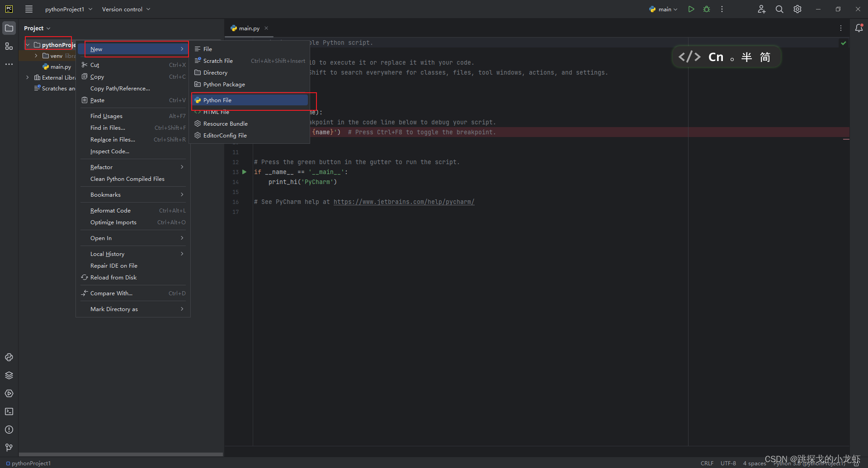The height and width of the screenshot is (468, 868).
Task: Select Compare With in context menu
Action: [133, 293]
